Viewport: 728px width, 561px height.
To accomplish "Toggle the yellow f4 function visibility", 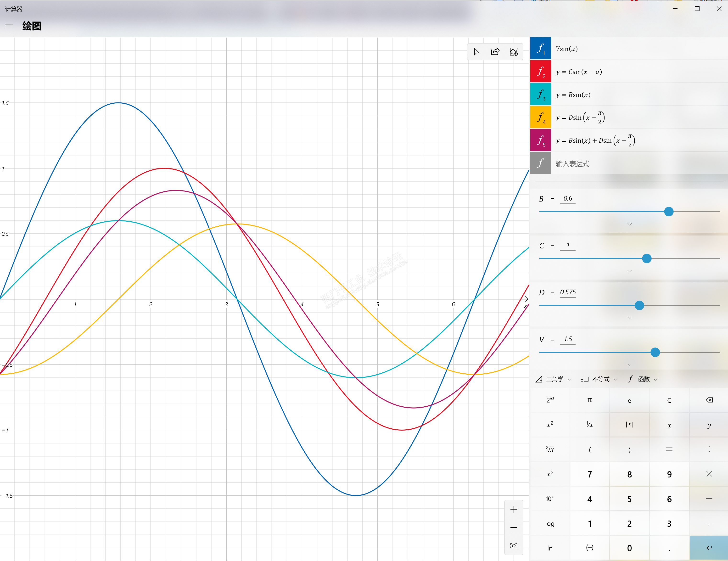I will click(x=540, y=117).
